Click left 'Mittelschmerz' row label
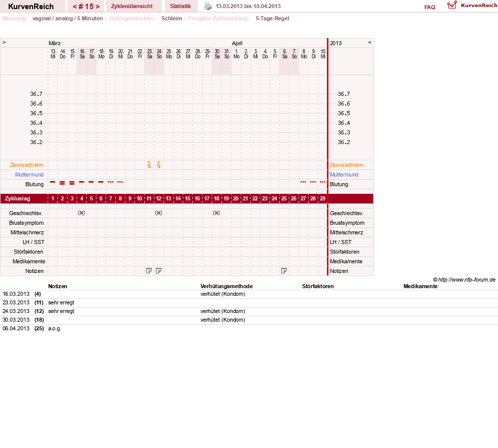The image size is (498, 448). [x=27, y=232]
